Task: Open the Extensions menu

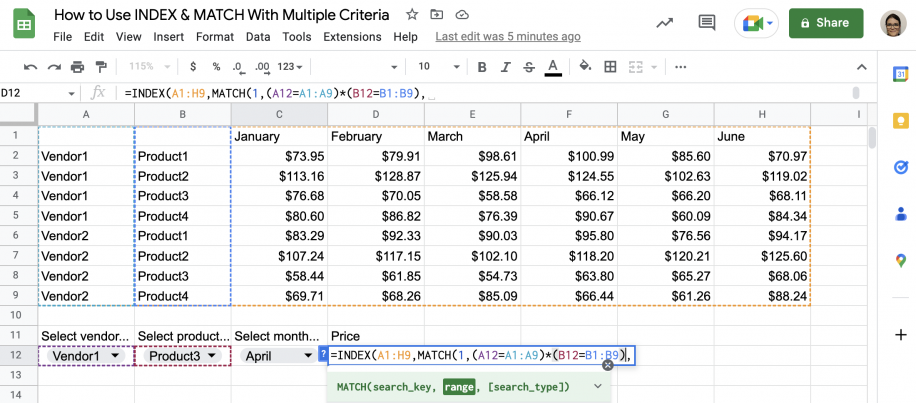Action: click(x=352, y=37)
